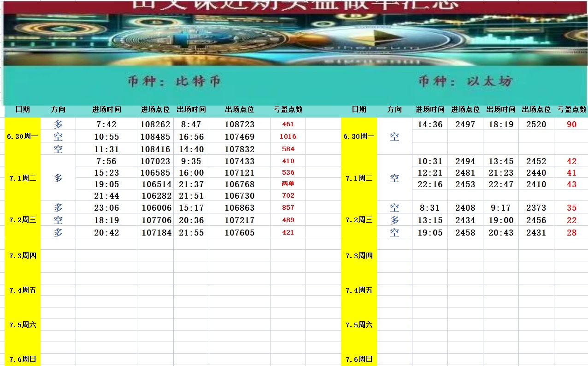This screenshot has height=366, width=588.
Task: Click the red 两单 note cell
Action: 288,183
